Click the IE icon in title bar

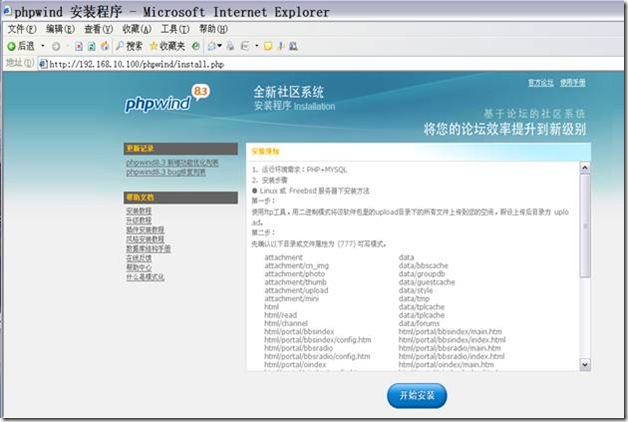7,11
